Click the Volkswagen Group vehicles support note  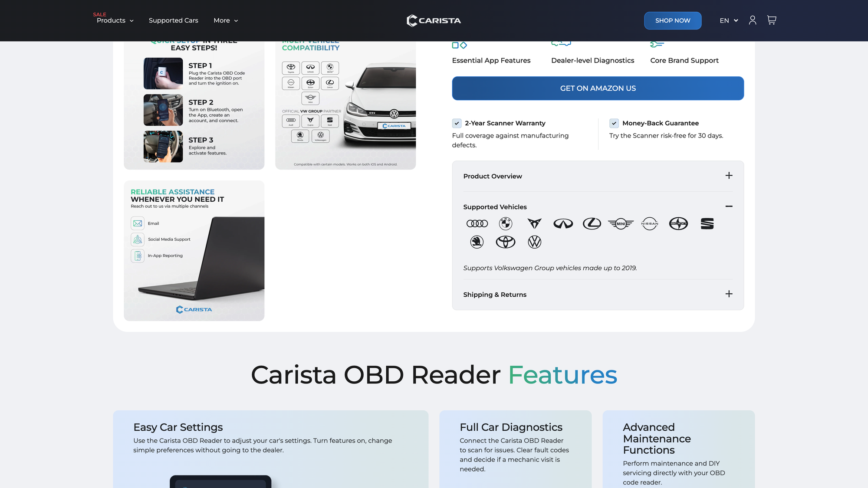(550, 268)
